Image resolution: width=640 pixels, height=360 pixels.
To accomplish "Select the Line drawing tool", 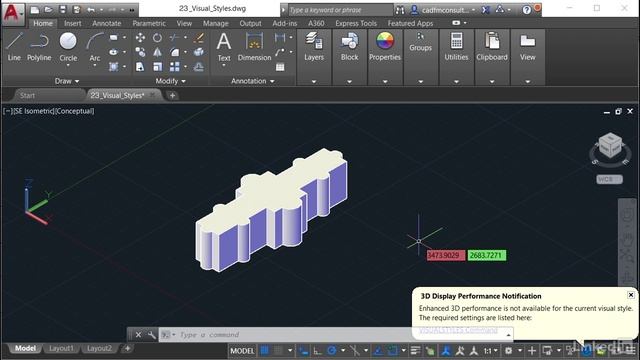I will point(14,47).
